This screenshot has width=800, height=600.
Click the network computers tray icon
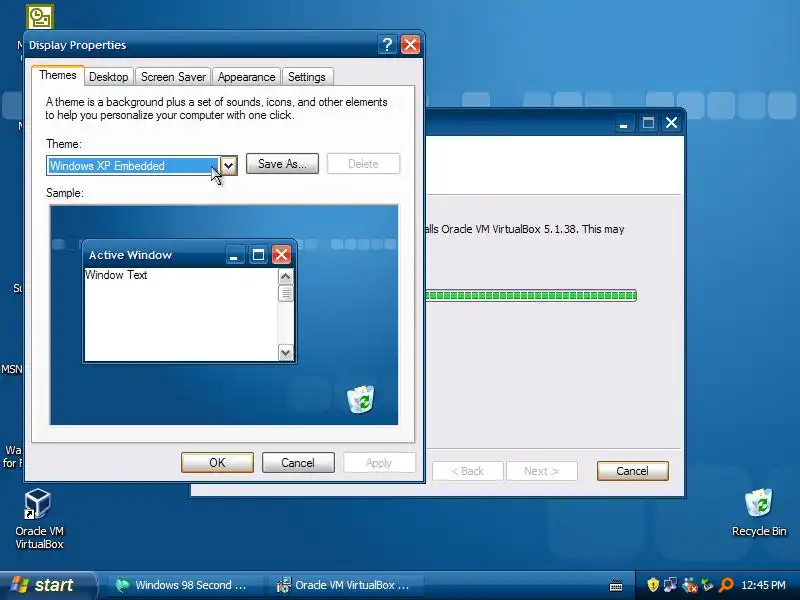tap(670, 585)
